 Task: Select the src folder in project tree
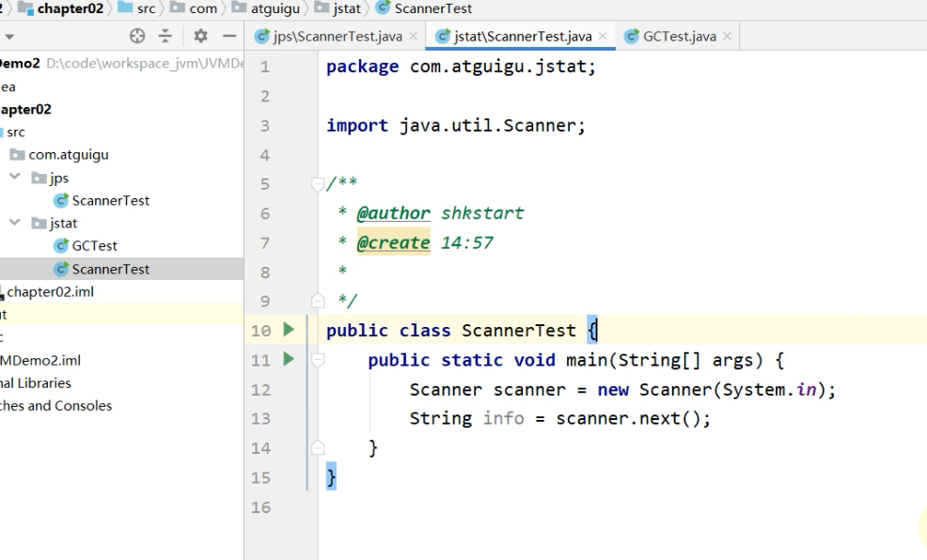(x=16, y=132)
